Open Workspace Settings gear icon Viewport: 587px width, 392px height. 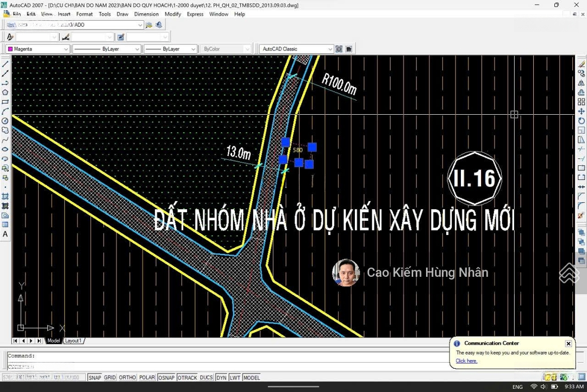click(x=339, y=49)
